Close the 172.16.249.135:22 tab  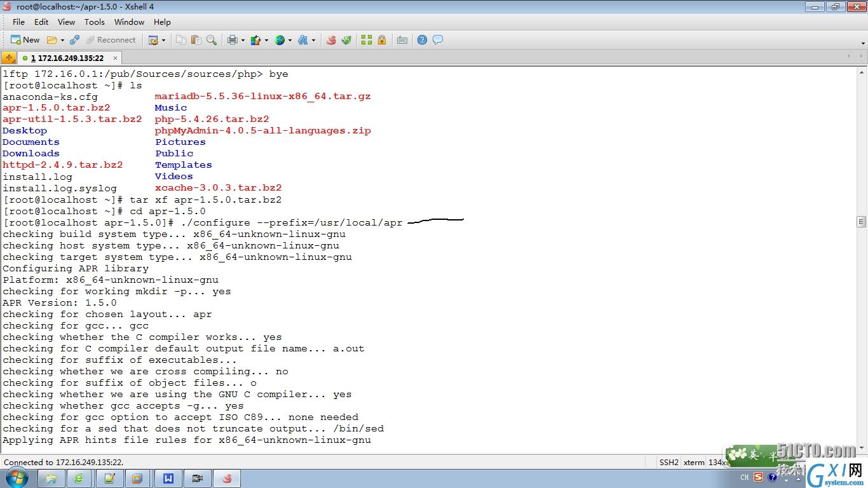pyautogui.click(x=116, y=58)
